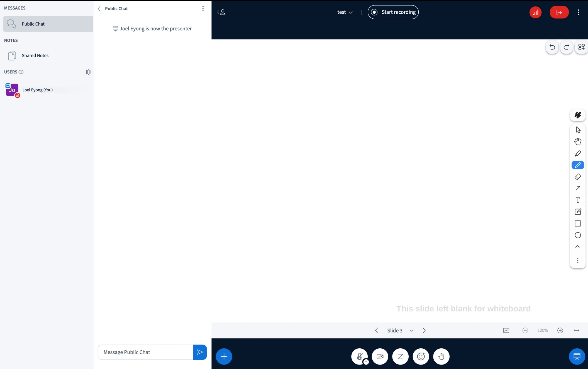
Task: Open the extra whiteboard tools menu
Action: [578, 260]
